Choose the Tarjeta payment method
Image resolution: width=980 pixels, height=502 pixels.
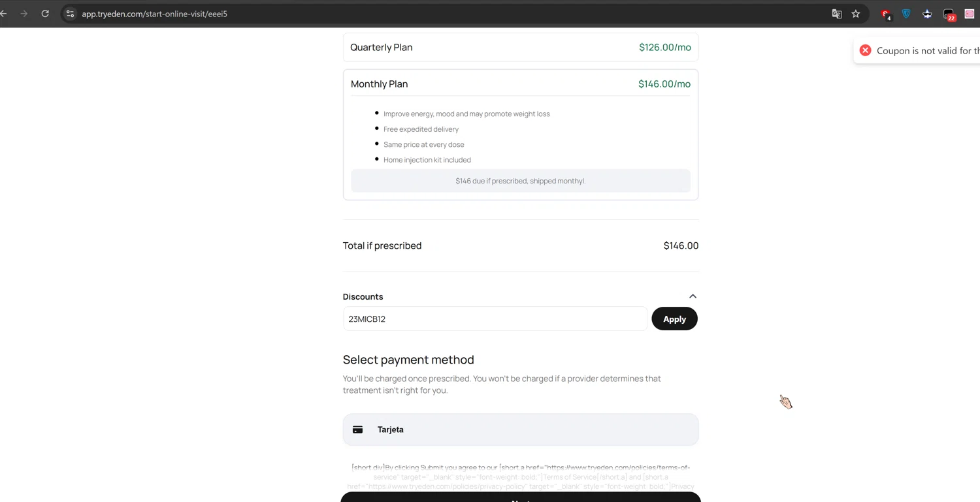pos(520,430)
